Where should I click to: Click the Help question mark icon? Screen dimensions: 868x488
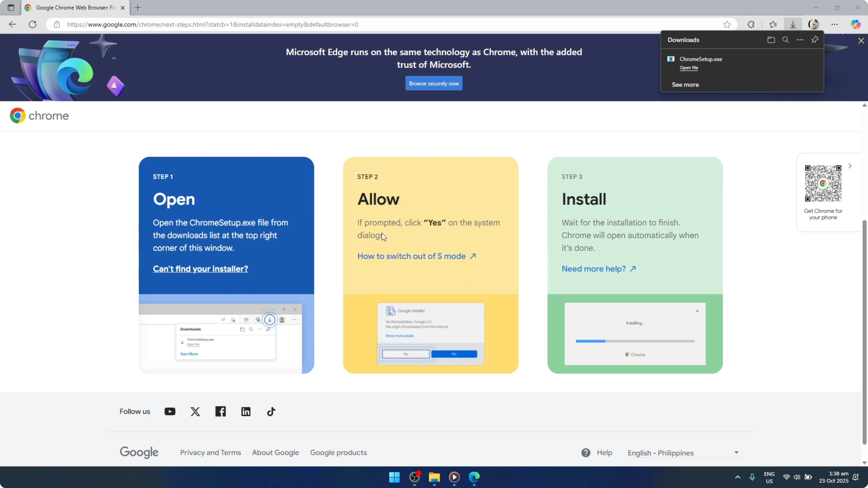[x=586, y=453]
